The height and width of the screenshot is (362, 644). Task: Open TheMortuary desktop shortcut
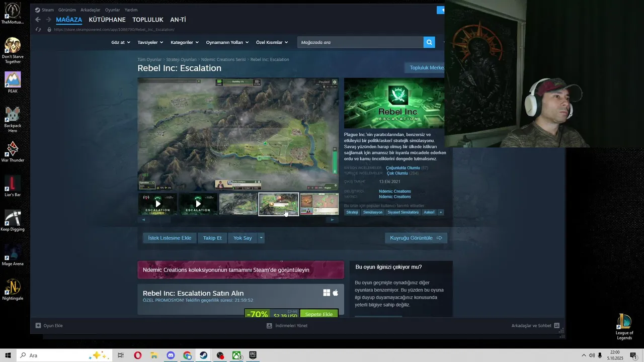[13, 14]
